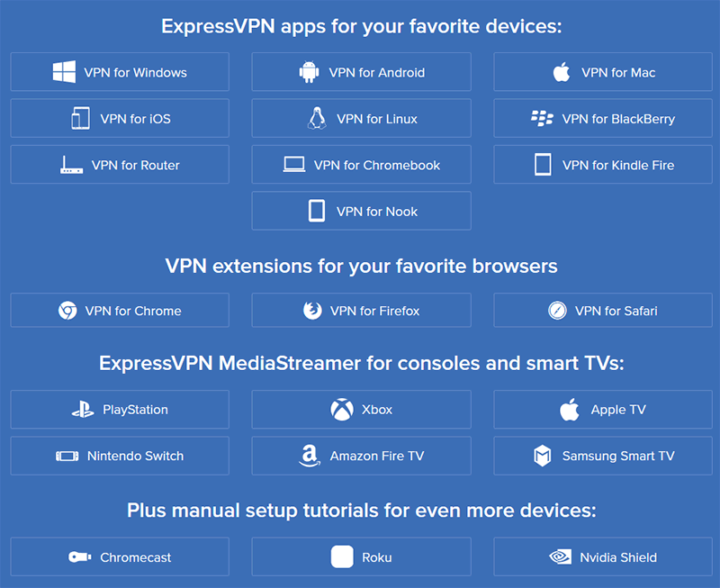Viewport: 720px width, 588px height.
Task: Select VPN for Router option
Action: click(120, 165)
